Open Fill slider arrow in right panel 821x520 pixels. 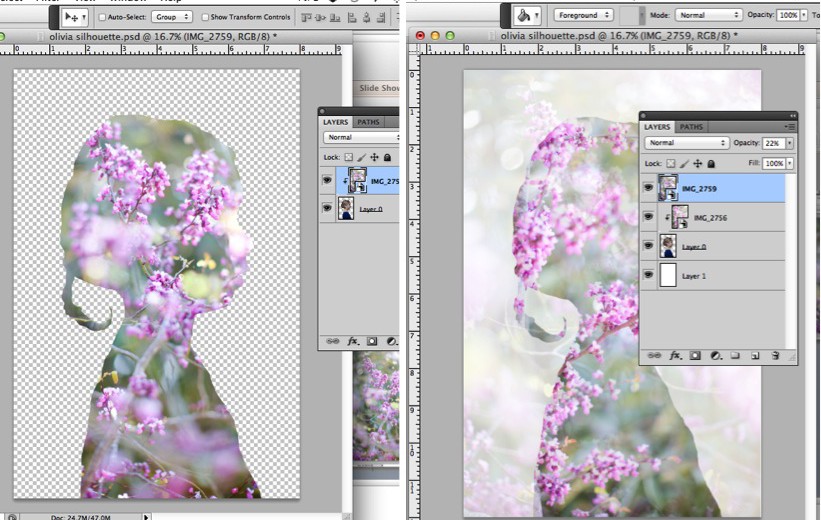[790, 163]
